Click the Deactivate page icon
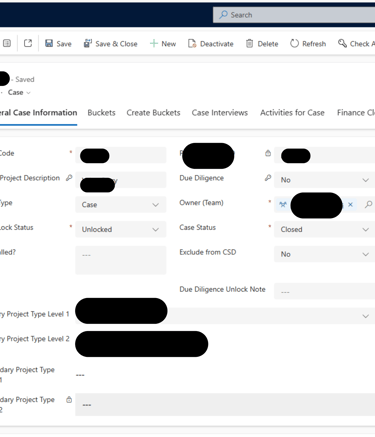Screen dimensions: 375x437 [192, 43]
